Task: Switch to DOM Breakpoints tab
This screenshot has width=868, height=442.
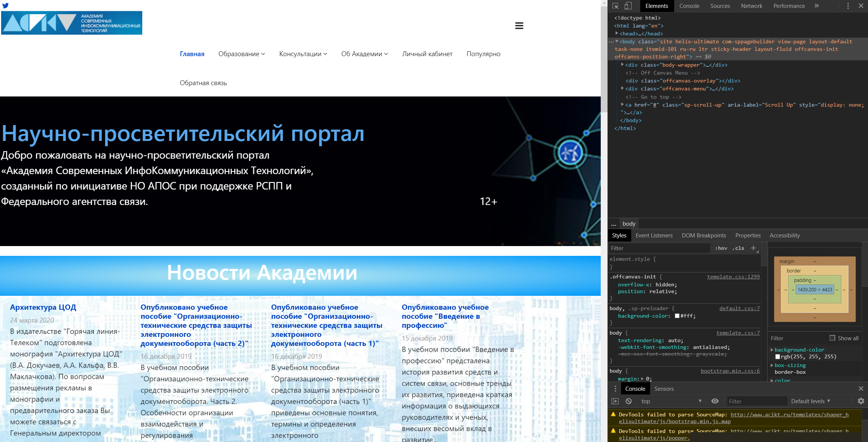Action: click(704, 236)
